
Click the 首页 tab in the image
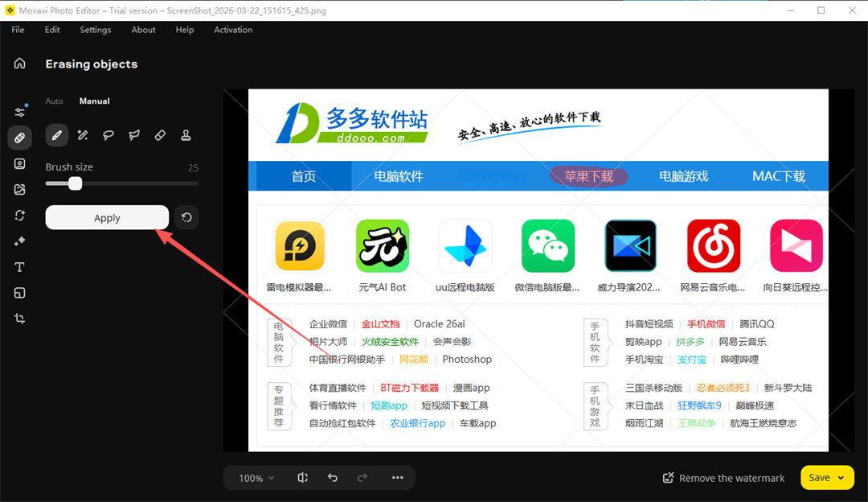[x=303, y=176]
